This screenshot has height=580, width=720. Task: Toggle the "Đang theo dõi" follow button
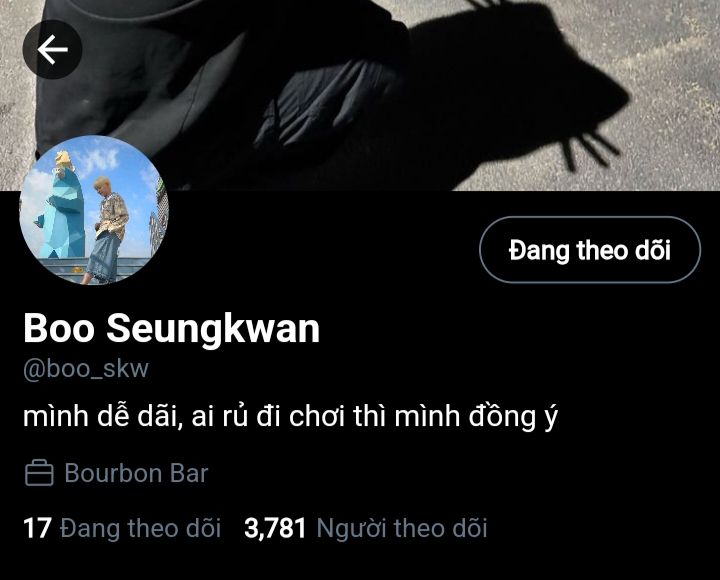pos(590,249)
